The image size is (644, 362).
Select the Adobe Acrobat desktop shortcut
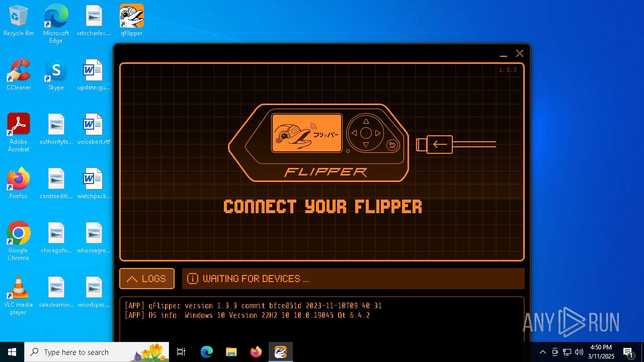(19, 133)
